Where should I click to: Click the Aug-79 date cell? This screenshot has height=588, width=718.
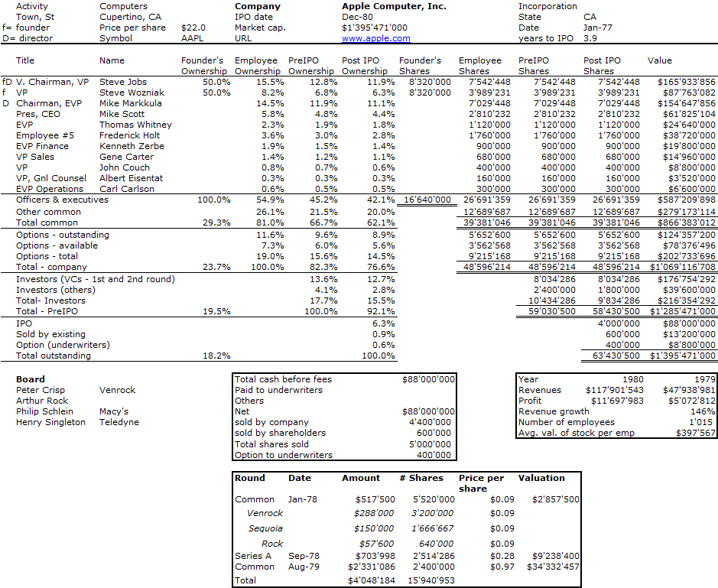pos(304,567)
